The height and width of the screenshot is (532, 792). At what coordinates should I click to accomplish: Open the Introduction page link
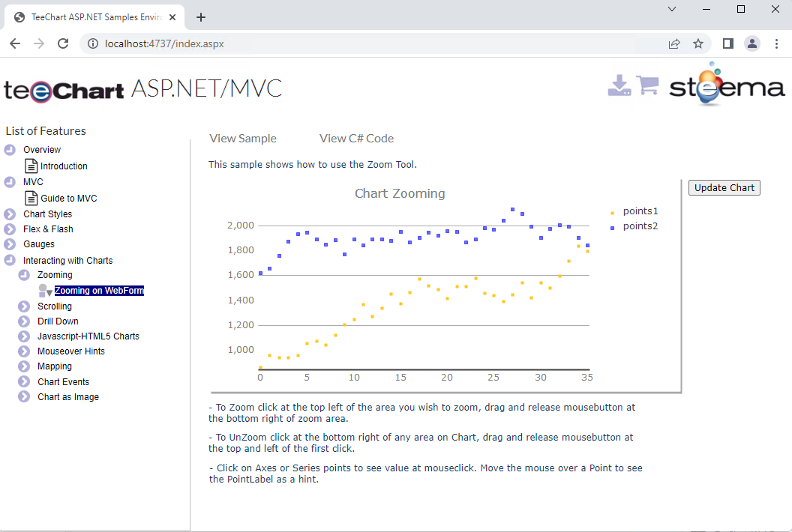(x=64, y=166)
